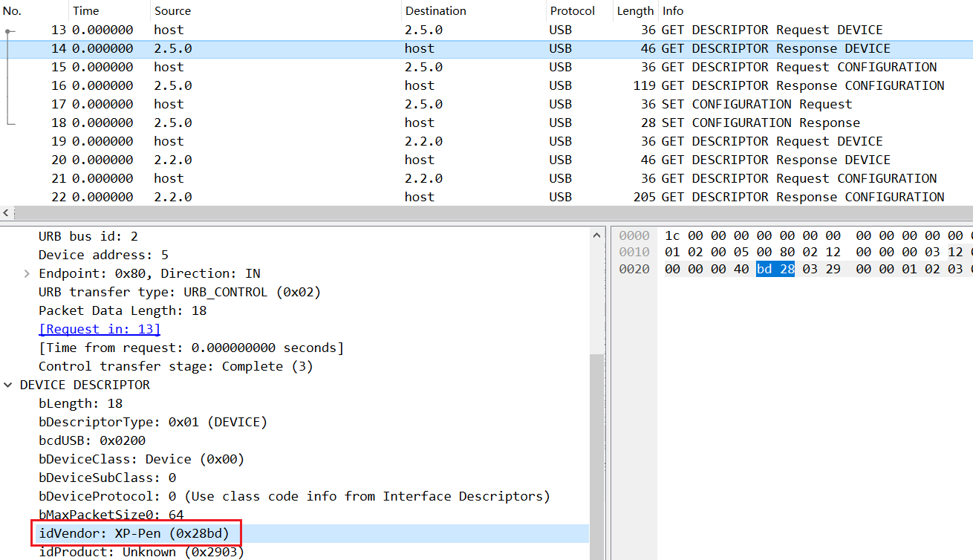Viewport: 973px width, 560px height.
Task: Select packet 15 GET DESCRIPTOR Request CONFIGURATION
Action: [x=486, y=67]
